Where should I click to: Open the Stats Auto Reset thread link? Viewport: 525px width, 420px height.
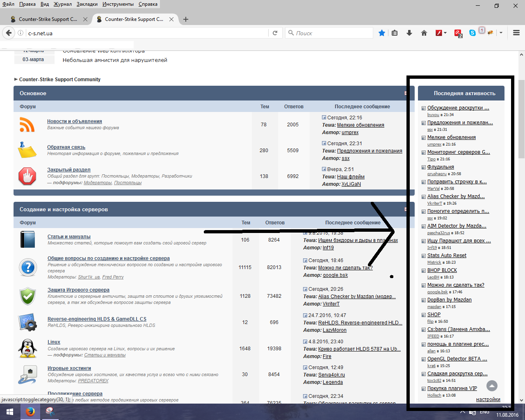pyautogui.click(x=447, y=256)
